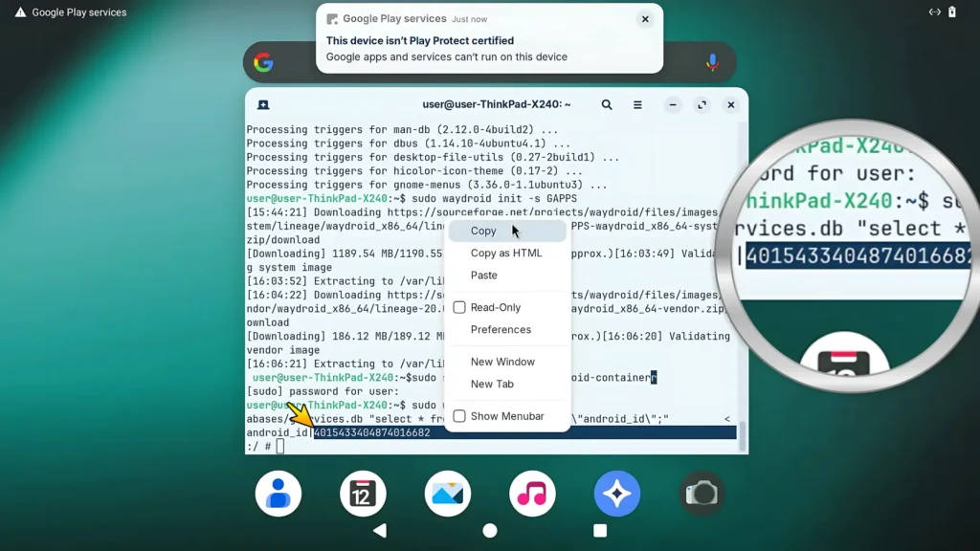The image size is (980, 551).
Task: Tap the Android recents navigation button
Action: click(600, 530)
